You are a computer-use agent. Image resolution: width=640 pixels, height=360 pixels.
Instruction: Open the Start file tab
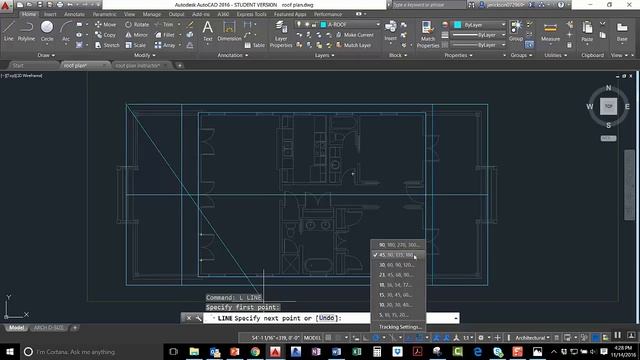(18, 65)
